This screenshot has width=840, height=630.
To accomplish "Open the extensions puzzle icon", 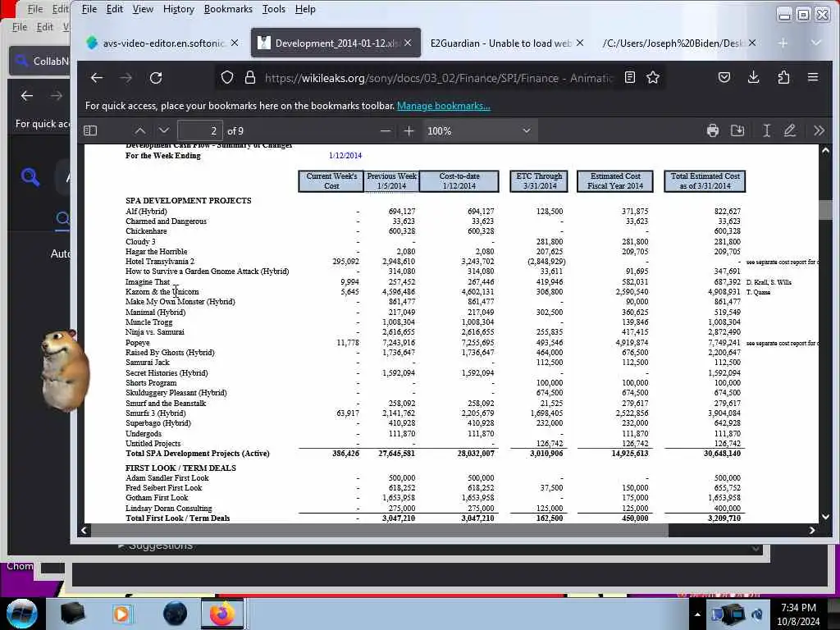I will 783,78.
